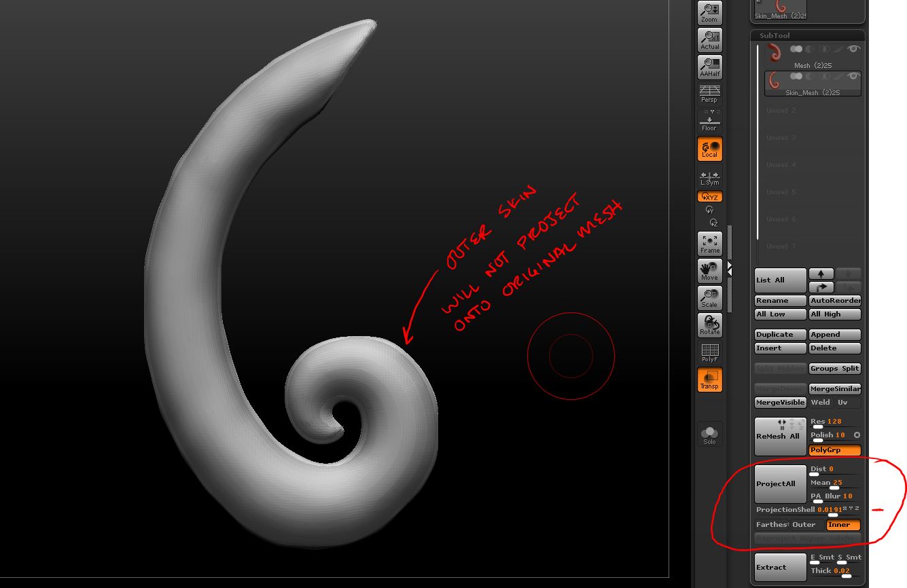
Task: Click the AutoReorder button
Action: [835, 300]
